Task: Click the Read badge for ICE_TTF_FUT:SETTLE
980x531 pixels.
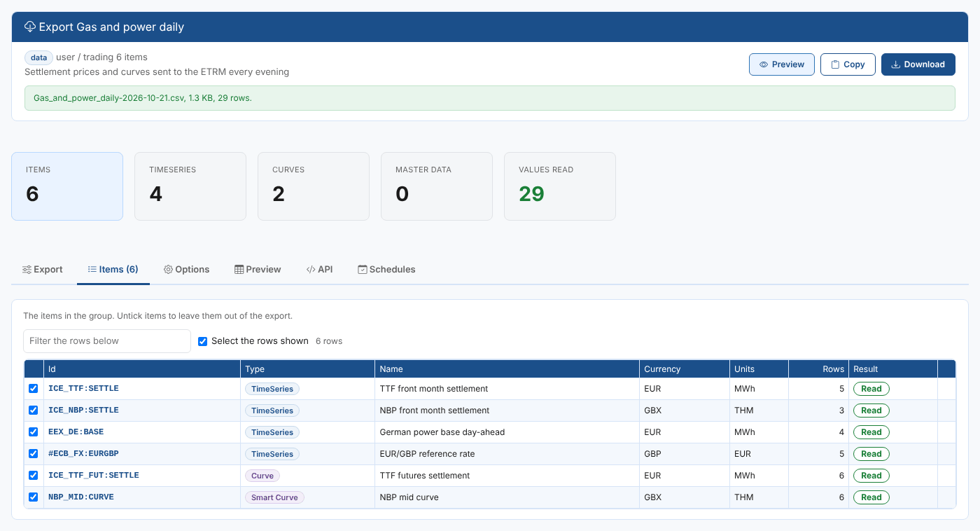Action: (871, 476)
